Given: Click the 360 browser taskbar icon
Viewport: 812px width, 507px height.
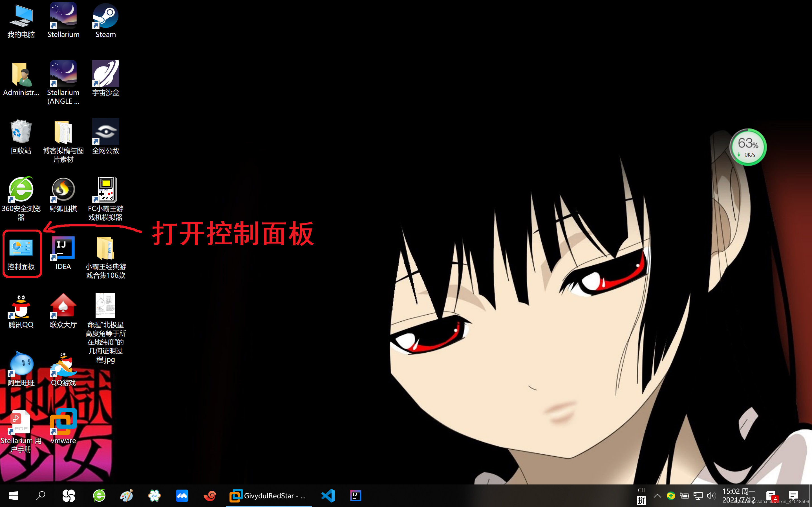Looking at the screenshot, I should click(99, 495).
